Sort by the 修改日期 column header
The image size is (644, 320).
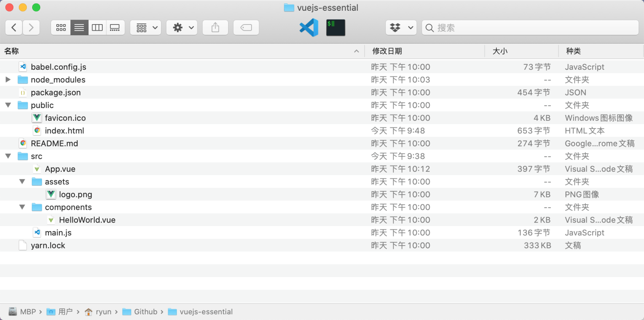point(424,51)
